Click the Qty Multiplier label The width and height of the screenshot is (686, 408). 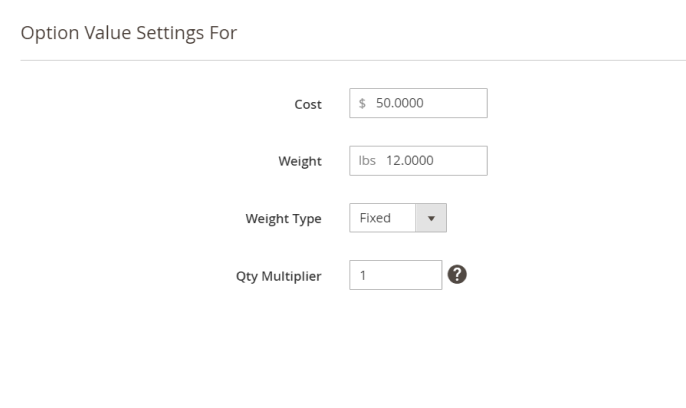pos(278,277)
